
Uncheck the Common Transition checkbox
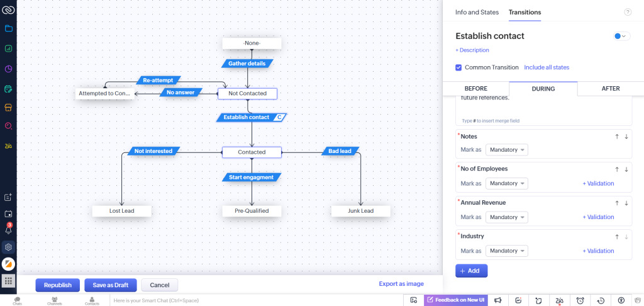458,67
